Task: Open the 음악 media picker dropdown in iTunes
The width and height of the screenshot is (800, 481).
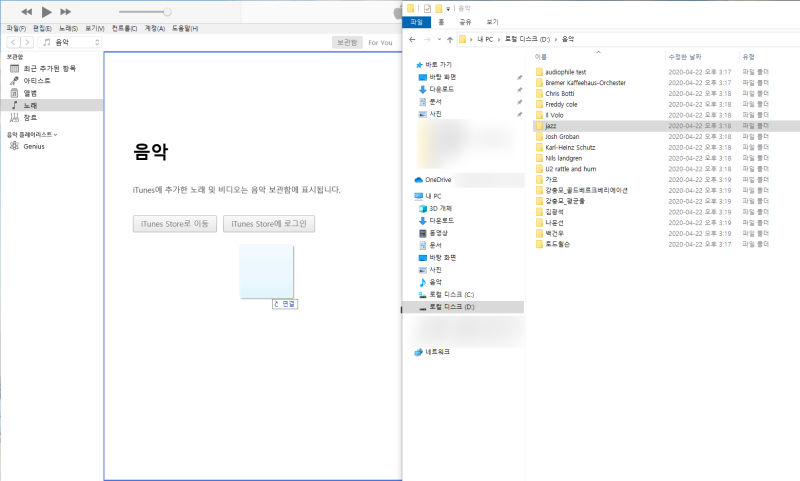Action: tap(70, 42)
